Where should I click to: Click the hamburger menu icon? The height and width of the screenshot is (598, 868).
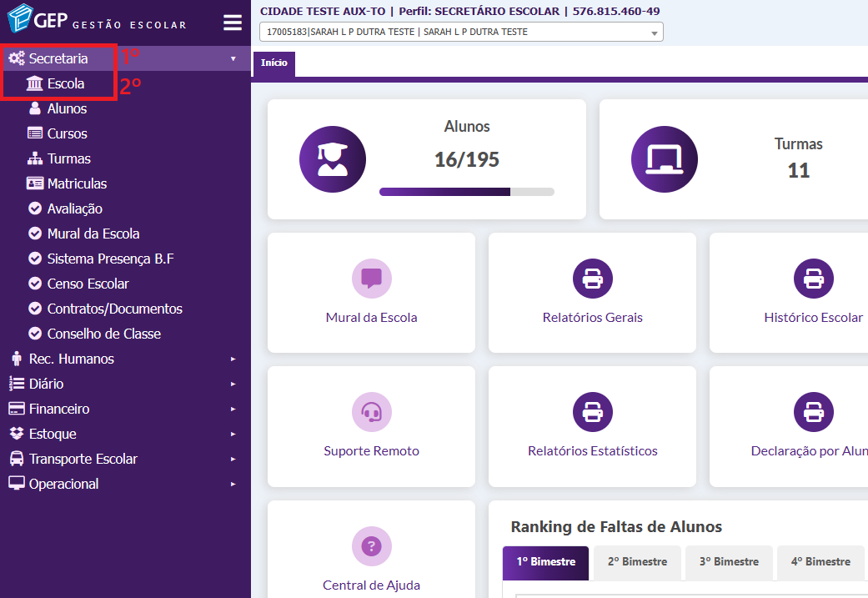coord(232,23)
